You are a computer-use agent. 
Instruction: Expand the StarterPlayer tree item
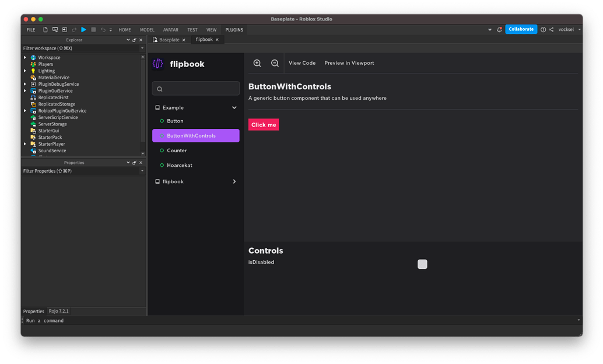coord(24,143)
